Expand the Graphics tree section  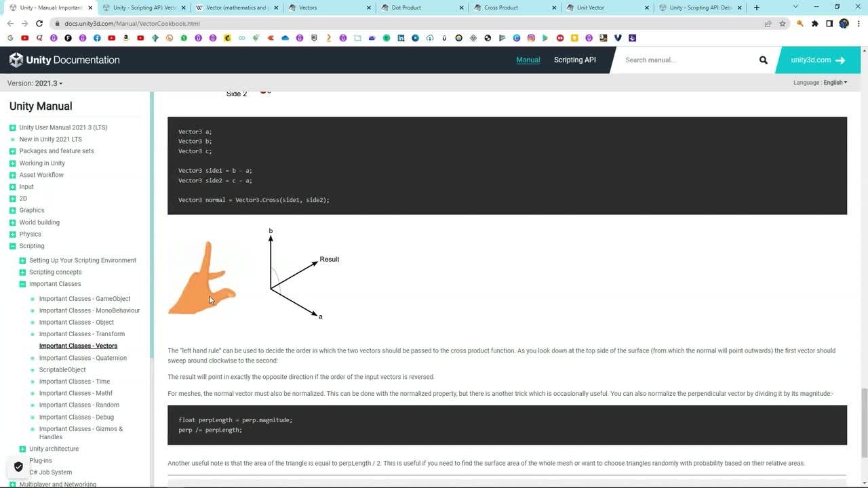click(x=12, y=210)
